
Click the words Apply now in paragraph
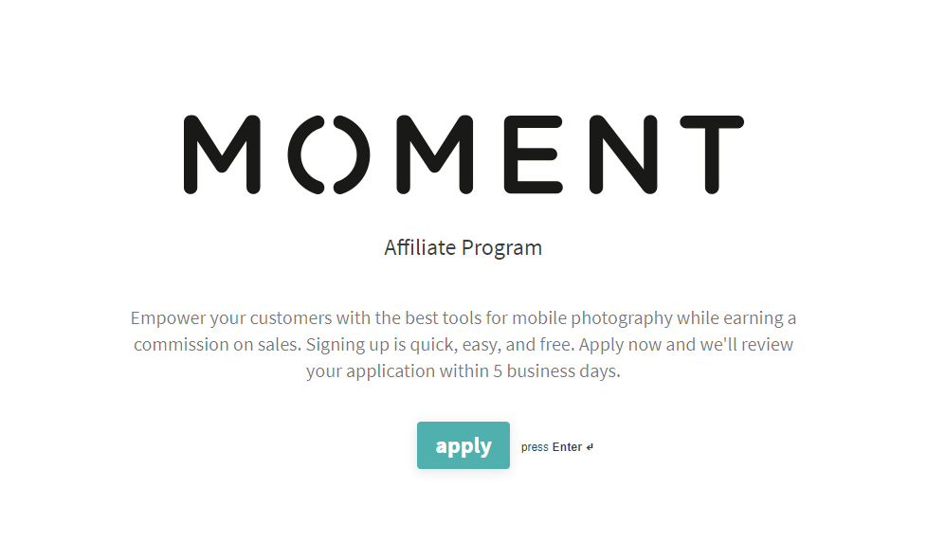620,345
